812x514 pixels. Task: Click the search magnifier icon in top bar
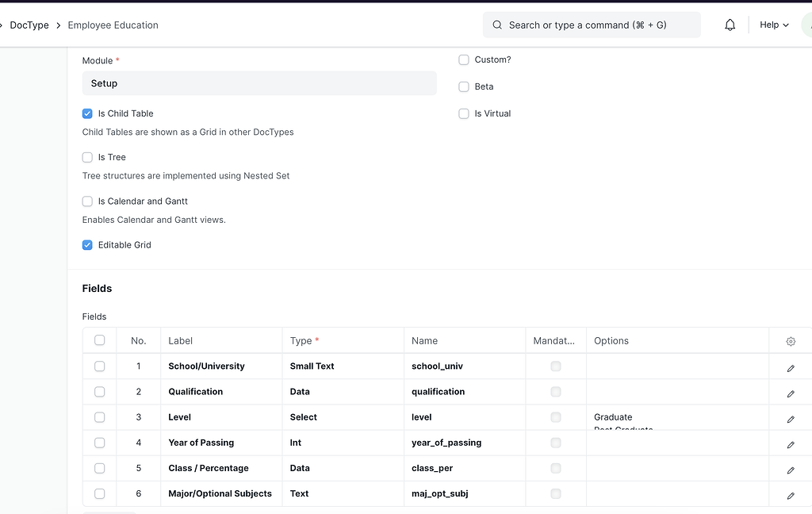pos(496,25)
